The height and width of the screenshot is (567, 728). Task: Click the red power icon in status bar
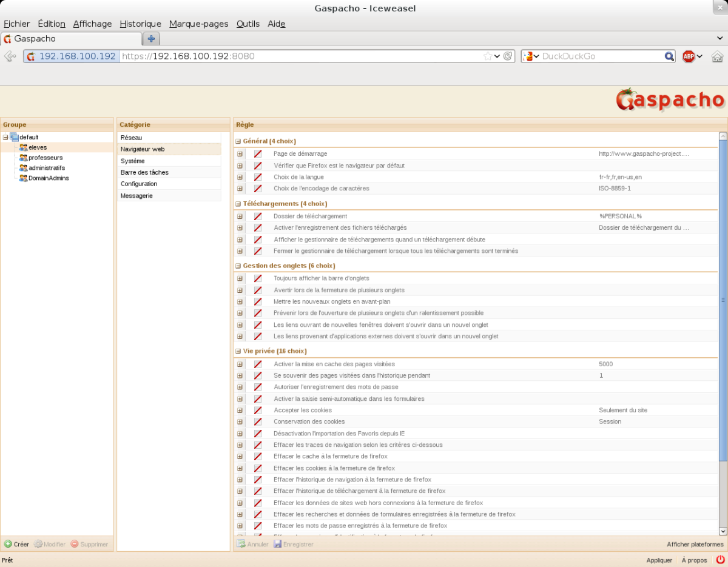click(721, 560)
